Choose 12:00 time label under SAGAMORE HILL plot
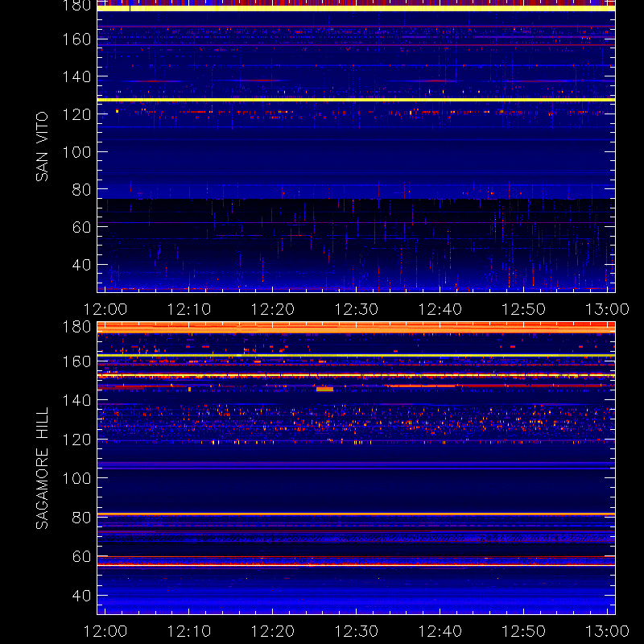Viewport: 644px width, 644px height. 105,631
